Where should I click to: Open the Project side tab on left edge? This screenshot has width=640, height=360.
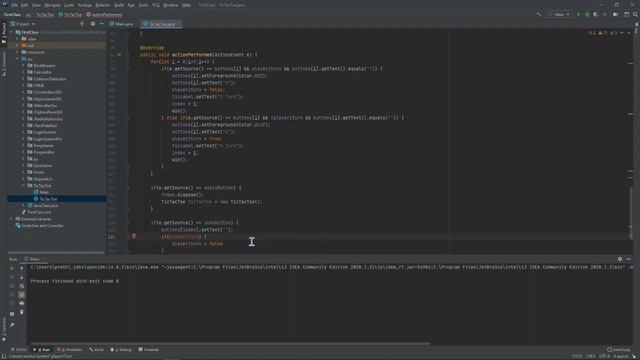tap(4, 34)
